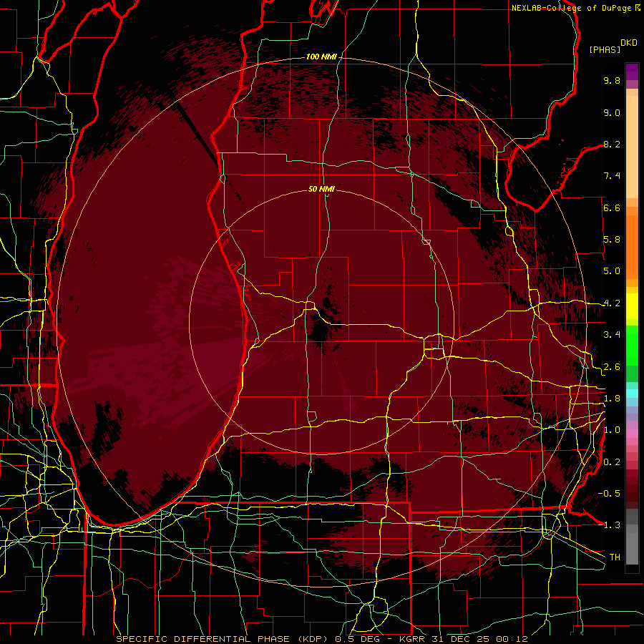
Task: Select the 6.6 scale value
Action: pyautogui.click(x=612, y=208)
